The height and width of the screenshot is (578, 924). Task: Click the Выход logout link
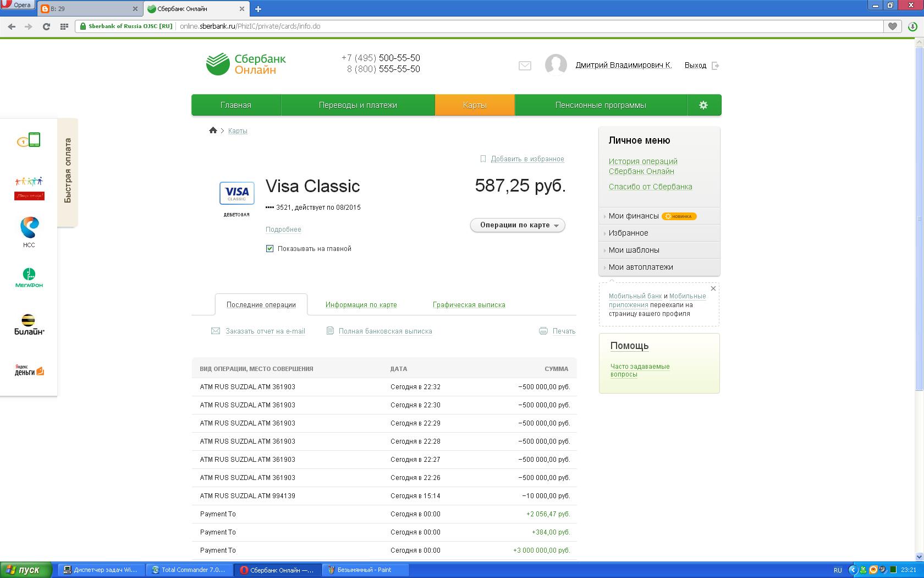(x=695, y=66)
